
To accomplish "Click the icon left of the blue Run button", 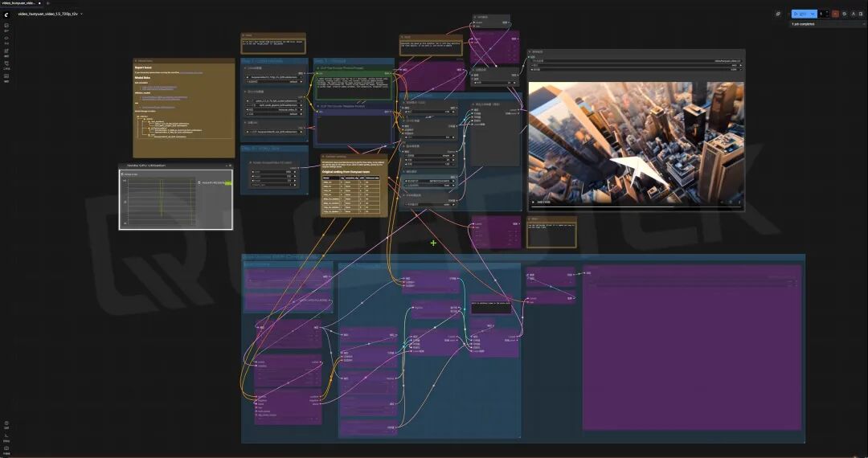I will coord(778,14).
